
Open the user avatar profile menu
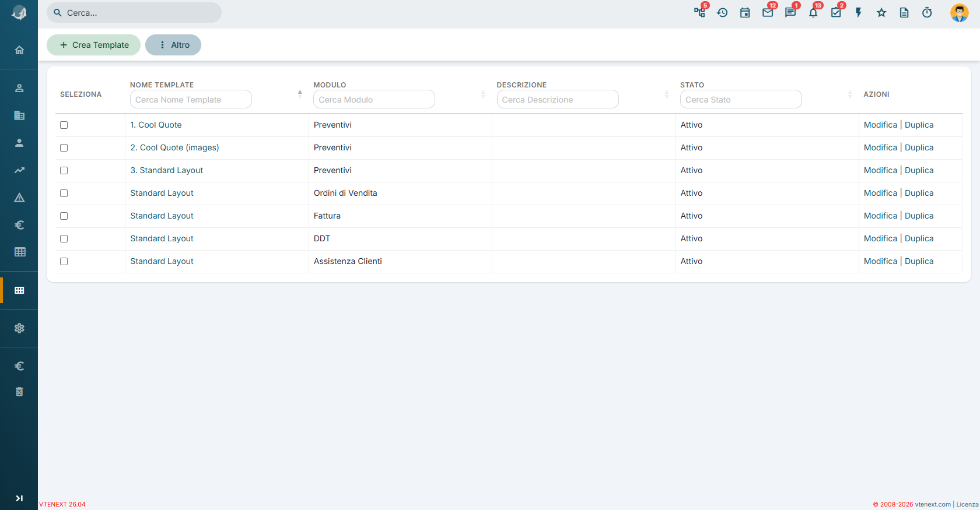point(959,12)
